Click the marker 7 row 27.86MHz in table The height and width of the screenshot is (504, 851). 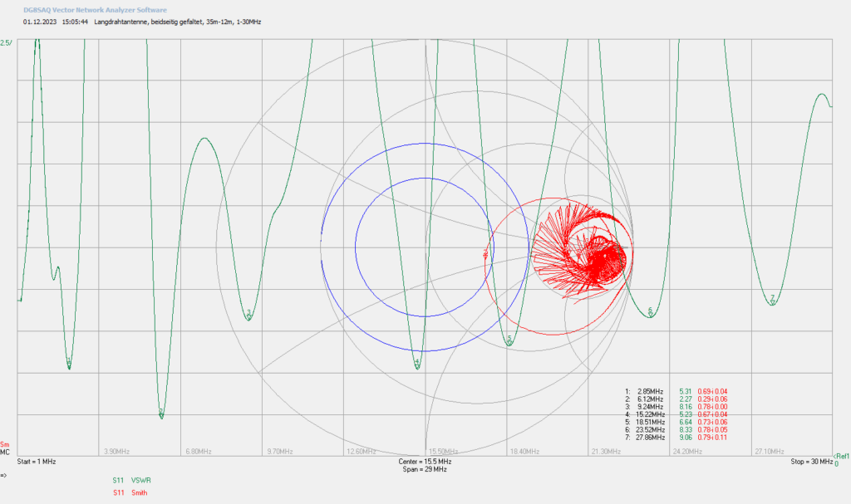click(x=676, y=438)
